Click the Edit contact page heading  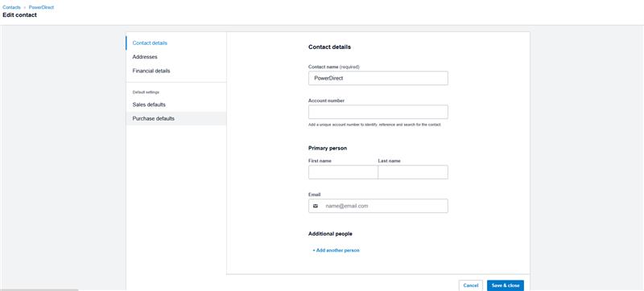[19, 15]
